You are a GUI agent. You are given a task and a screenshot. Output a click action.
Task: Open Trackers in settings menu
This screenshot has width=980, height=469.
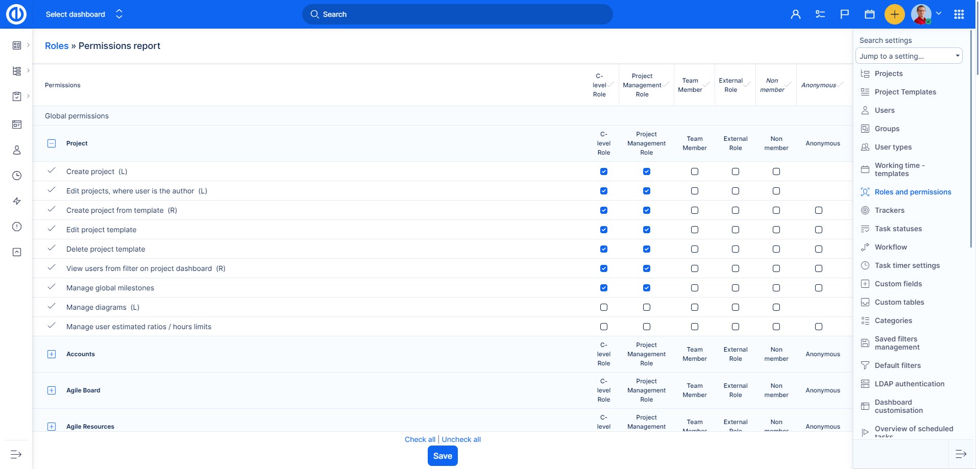889,210
